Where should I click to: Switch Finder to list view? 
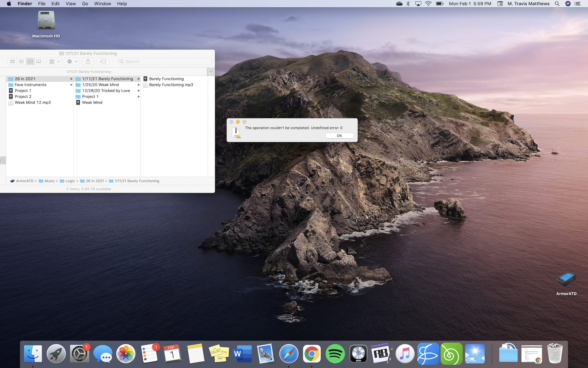[x=21, y=62]
